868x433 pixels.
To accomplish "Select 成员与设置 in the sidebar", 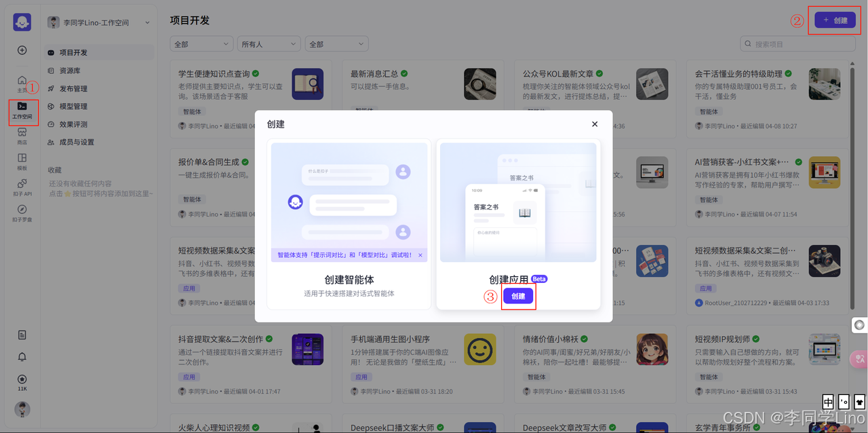I will [x=99, y=142].
